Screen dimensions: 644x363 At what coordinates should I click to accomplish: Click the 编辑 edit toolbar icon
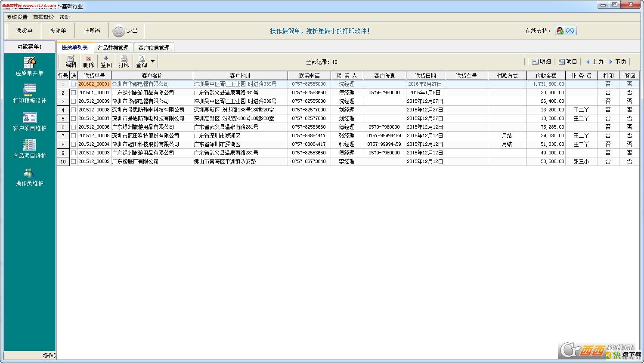coord(71,62)
